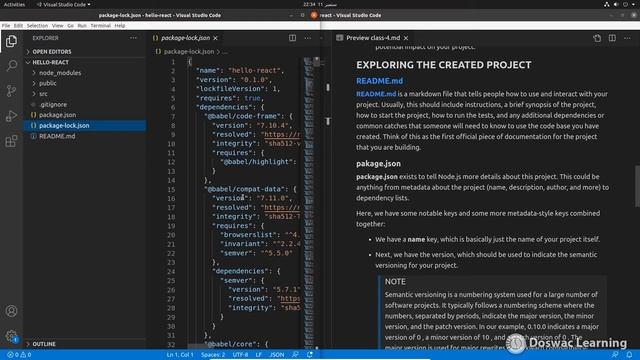Screen dimensions: 640x360
Task: Change indentation via Spaces: 2
Action: coord(213,355)
